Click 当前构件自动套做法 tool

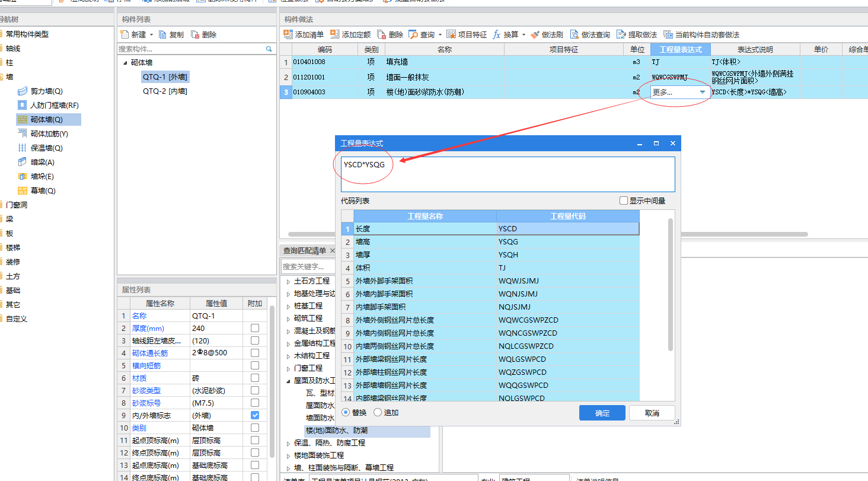pyautogui.click(x=701, y=35)
